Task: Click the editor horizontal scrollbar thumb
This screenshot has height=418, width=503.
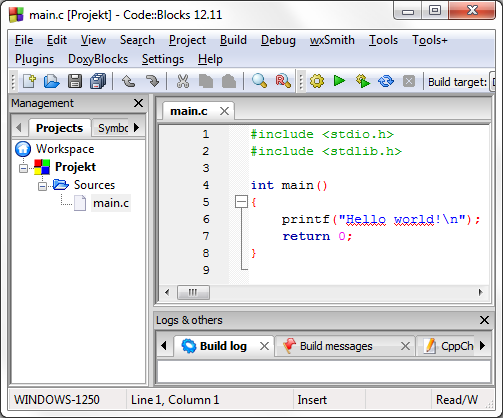Action: pyautogui.click(x=193, y=292)
